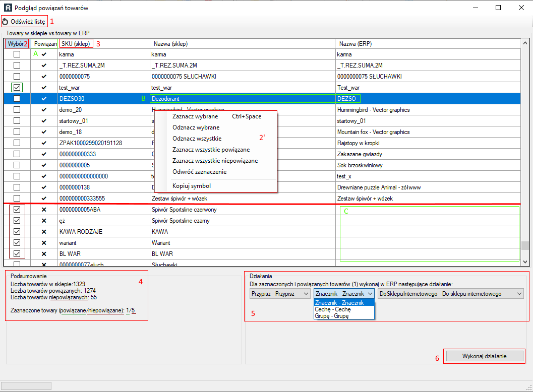Select the Dezodorant name cell
Screen dimensions: 533x392
point(243,99)
